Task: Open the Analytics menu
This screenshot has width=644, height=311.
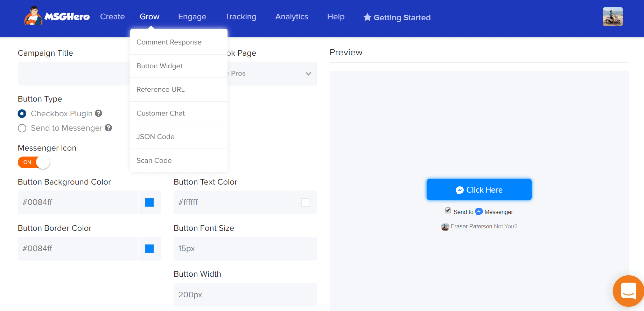Action: click(292, 17)
